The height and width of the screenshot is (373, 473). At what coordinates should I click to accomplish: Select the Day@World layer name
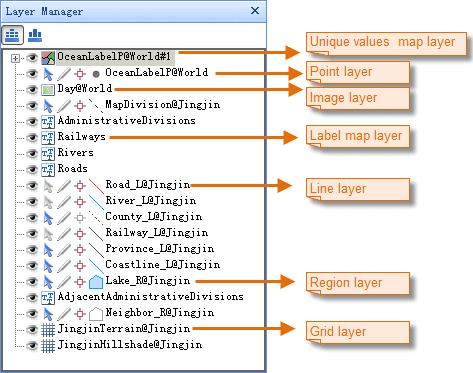[85, 89]
